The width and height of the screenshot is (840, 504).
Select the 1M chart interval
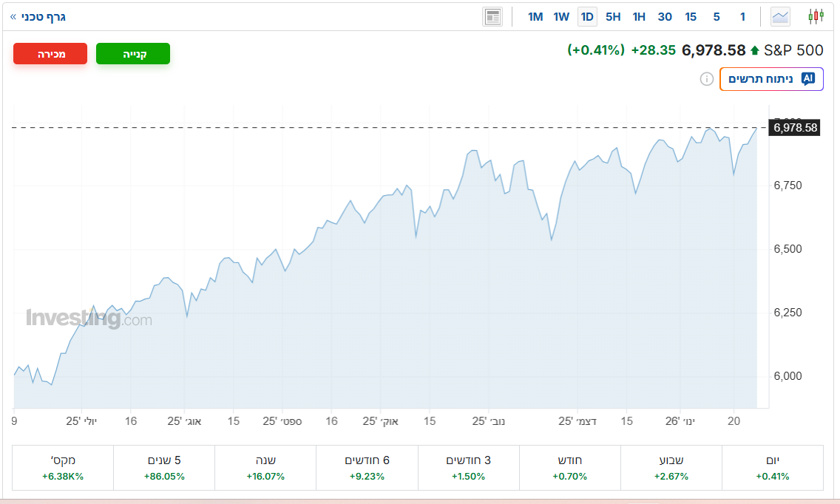point(535,16)
